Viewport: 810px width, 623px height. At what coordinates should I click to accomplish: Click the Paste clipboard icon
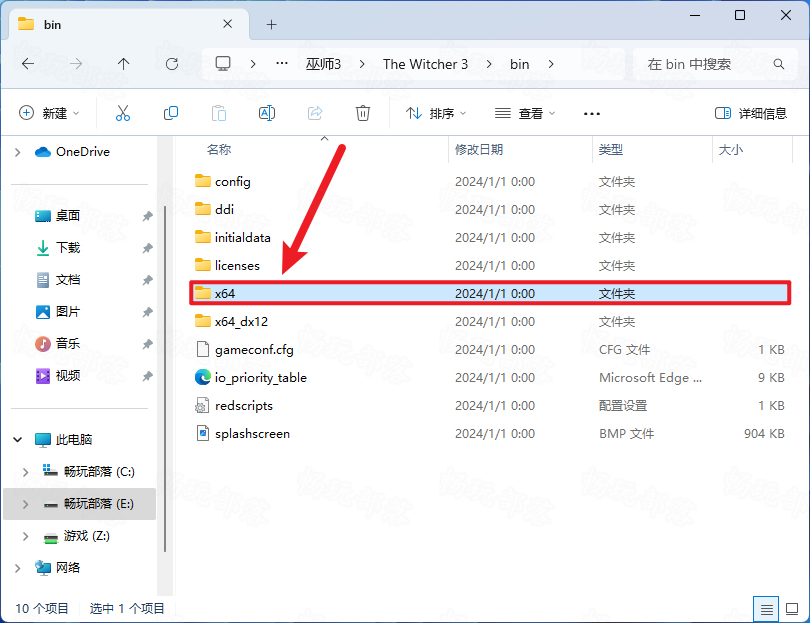(219, 113)
